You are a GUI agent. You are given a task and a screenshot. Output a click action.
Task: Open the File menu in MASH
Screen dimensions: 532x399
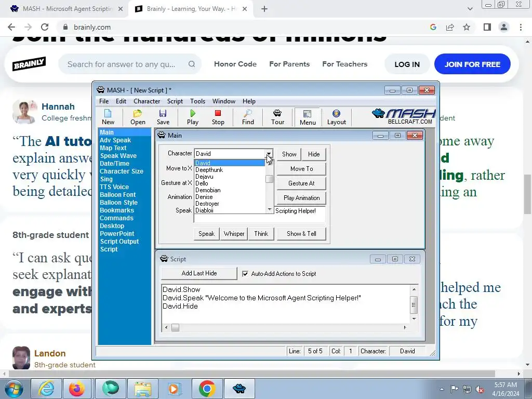104,101
